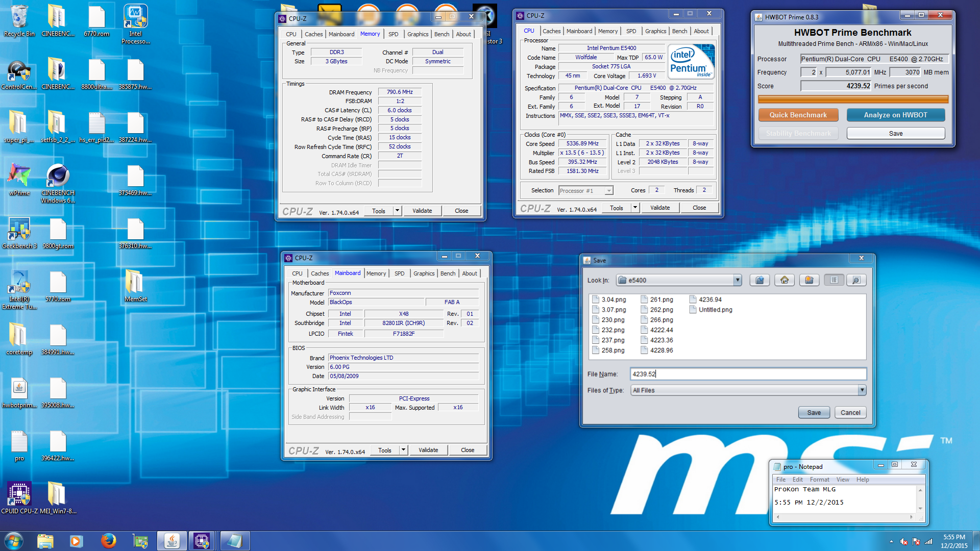Click the File Name input field
Viewport: 980px width, 551px height.
tap(748, 374)
